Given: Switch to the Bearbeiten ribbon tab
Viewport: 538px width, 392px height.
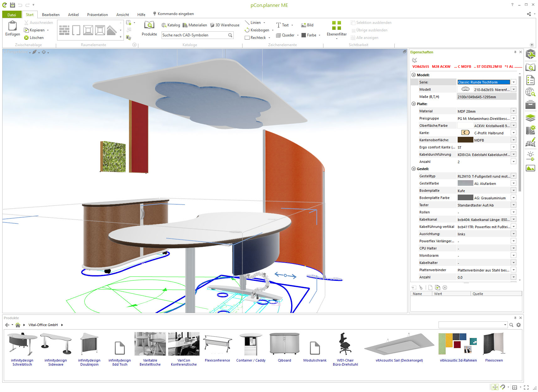Looking at the screenshot, I should coord(51,15).
